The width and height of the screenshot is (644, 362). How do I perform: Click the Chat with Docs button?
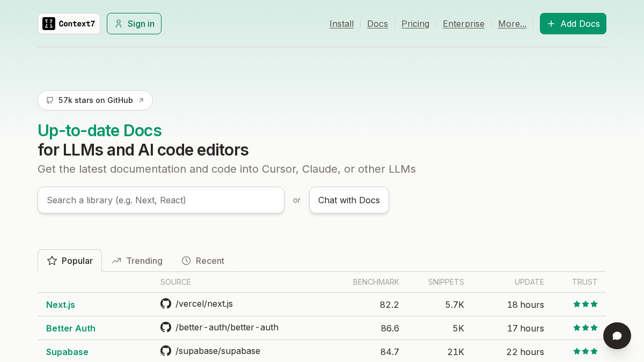[349, 200]
